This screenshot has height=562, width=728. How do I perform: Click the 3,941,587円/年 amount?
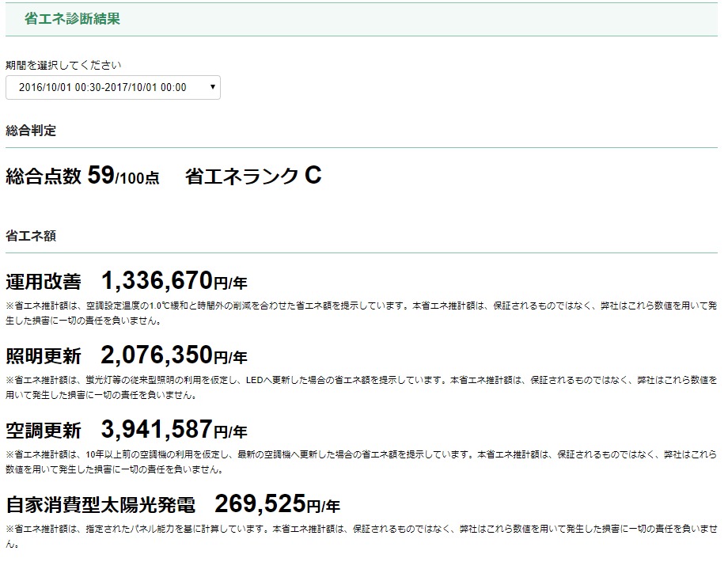[x=174, y=429]
